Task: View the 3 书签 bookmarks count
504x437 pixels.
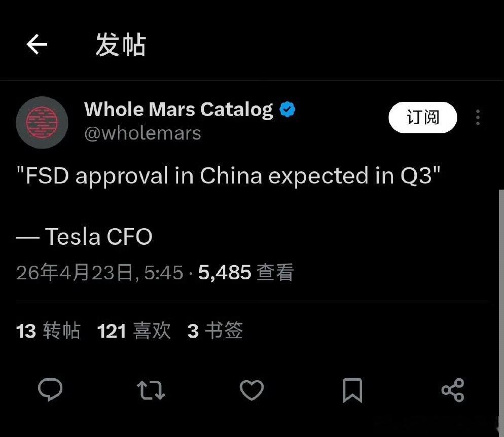Action: pyautogui.click(x=215, y=331)
